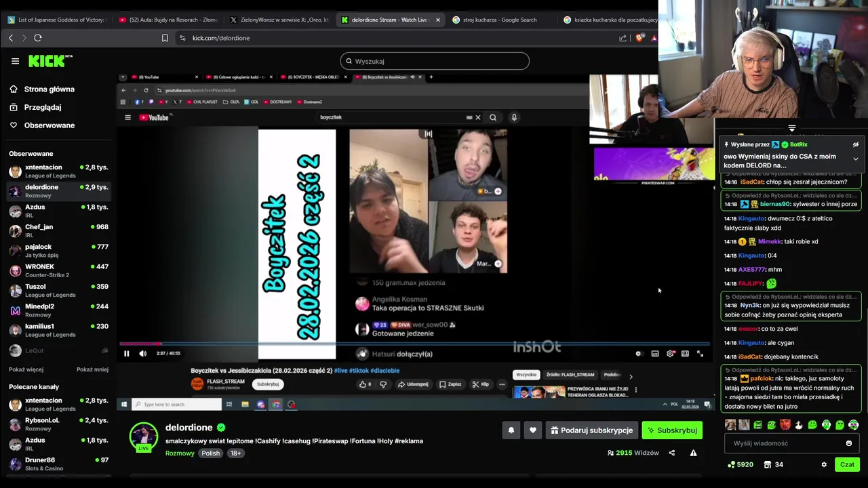Open Przeglądaj in the sidebar
This screenshot has width=868, height=488.
[x=35, y=107]
